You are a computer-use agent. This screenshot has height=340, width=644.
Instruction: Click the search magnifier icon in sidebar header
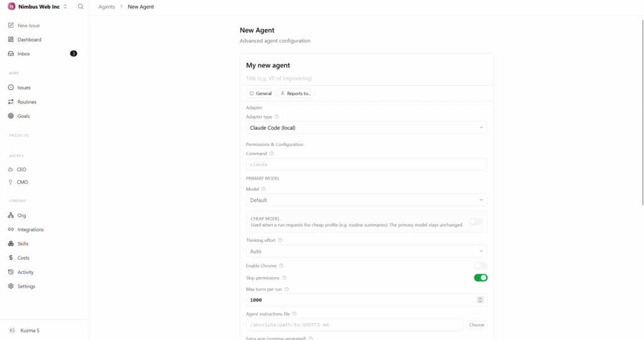(x=80, y=6)
